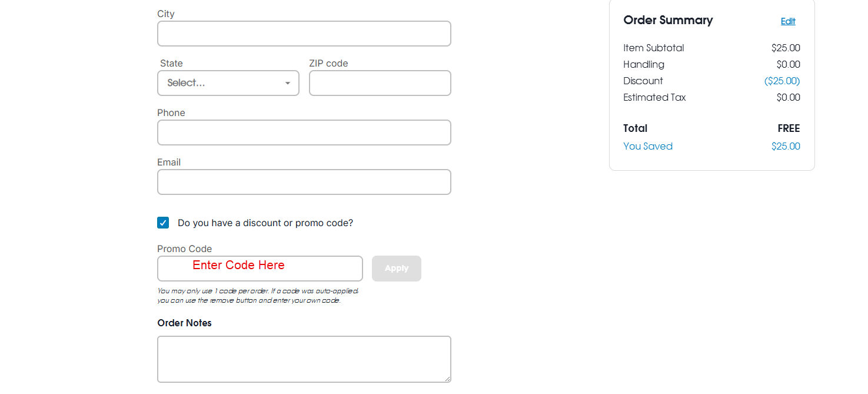Click into the Phone field
868x394 pixels.
pyautogui.click(x=304, y=133)
